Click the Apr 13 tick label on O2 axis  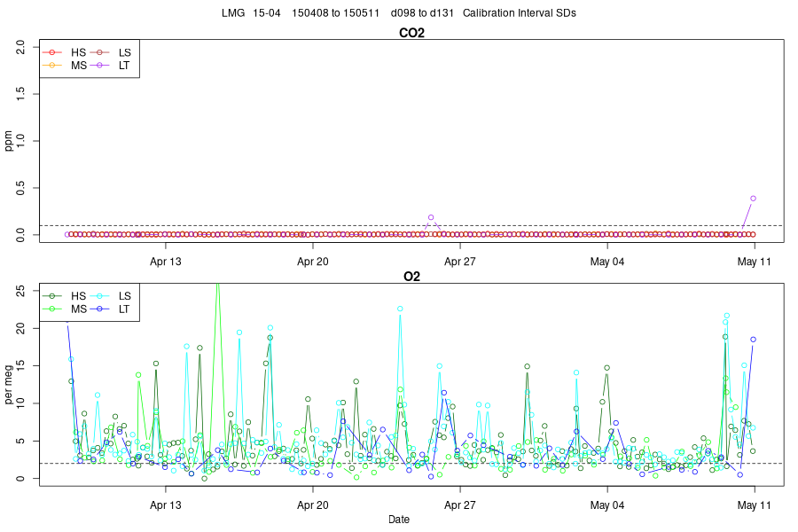coord(166,505)
